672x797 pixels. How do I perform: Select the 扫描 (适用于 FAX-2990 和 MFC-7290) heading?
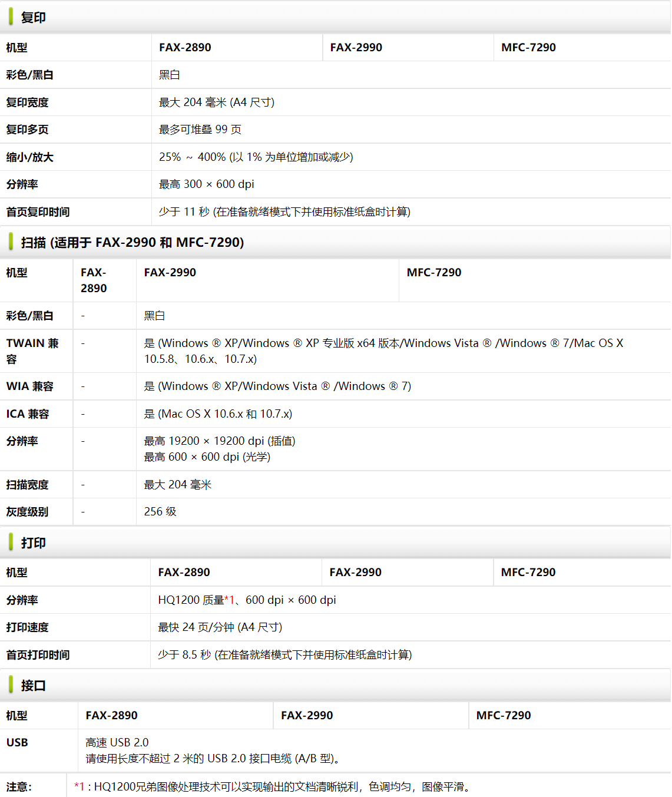[133, 243]
